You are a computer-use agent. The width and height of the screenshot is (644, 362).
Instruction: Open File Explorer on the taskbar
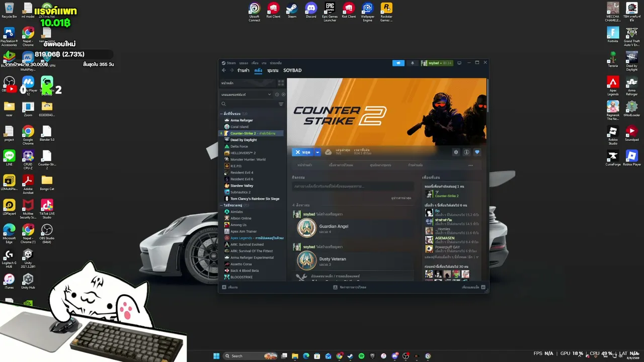[295, 356]
